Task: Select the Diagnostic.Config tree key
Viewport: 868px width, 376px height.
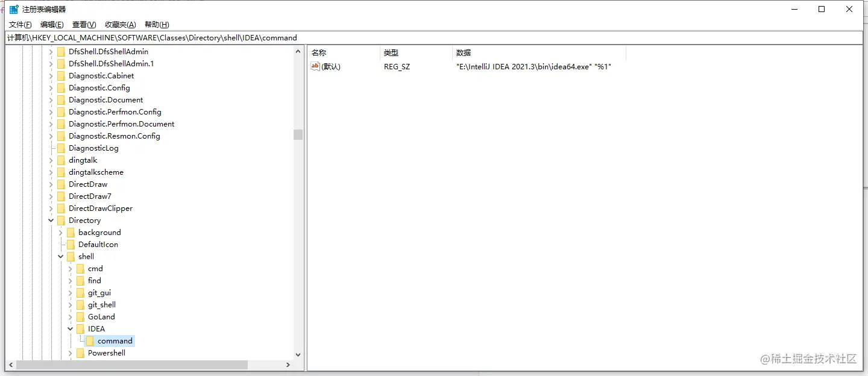Action: tap(99, 88)
